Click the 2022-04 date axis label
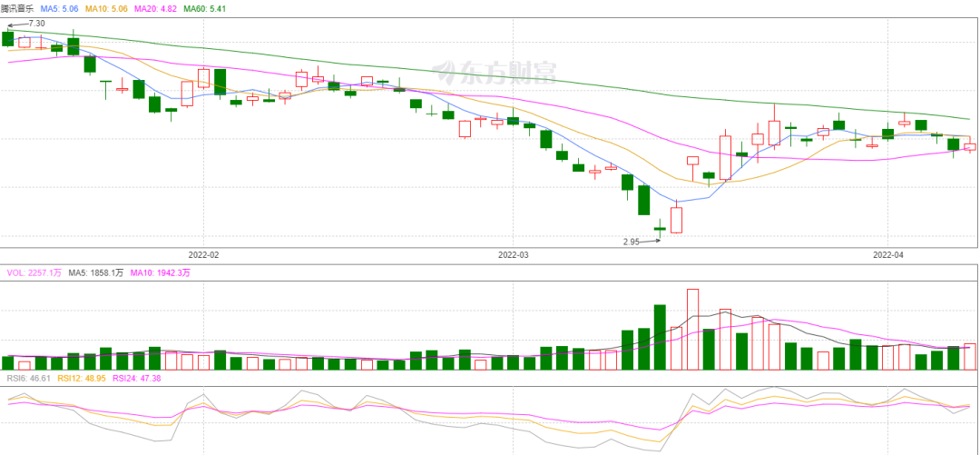This screenshot has height=455, width=980. pyautogui.click(x=888, y=254)
